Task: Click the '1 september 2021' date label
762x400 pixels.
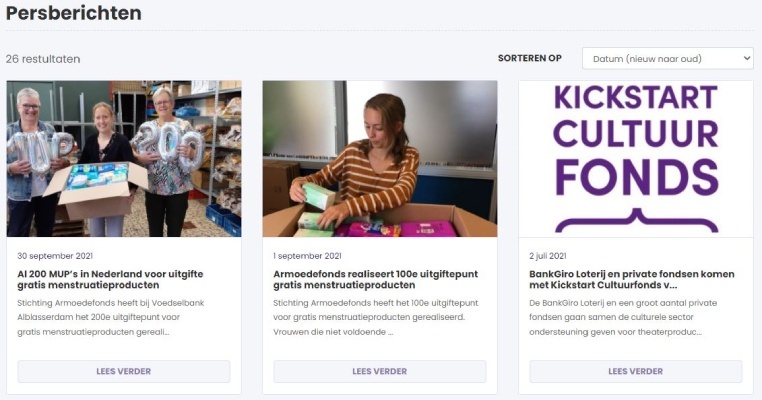Action: click(307, 255)
